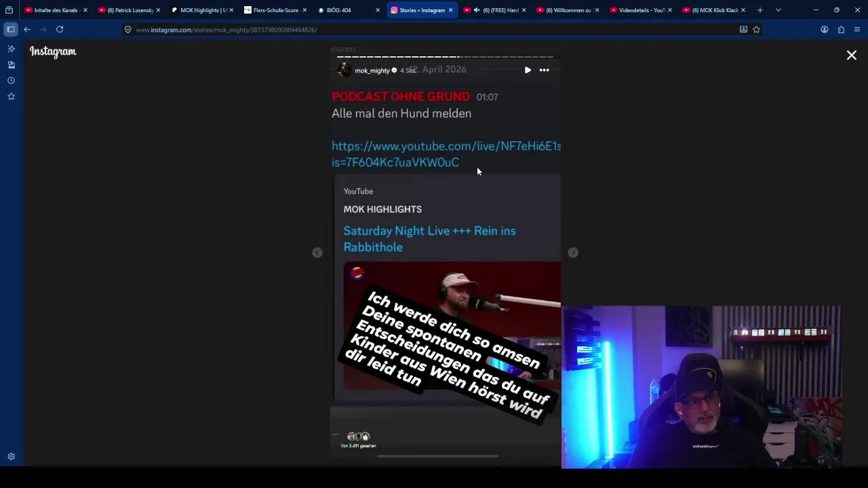Mute the '(FREE) Hard' tab audio icon
Image resolution: width=868 pixels, height=488 pixels.
pos(477,10)
